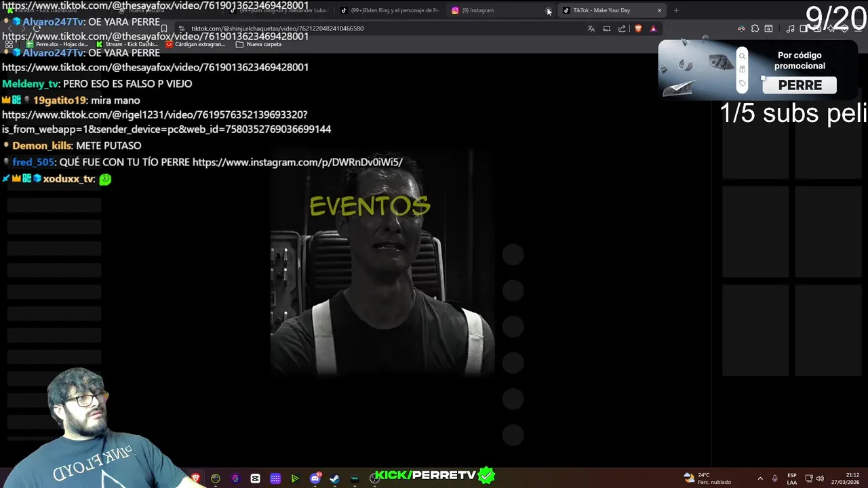Click the bookmark this page icon

[164, 28]
